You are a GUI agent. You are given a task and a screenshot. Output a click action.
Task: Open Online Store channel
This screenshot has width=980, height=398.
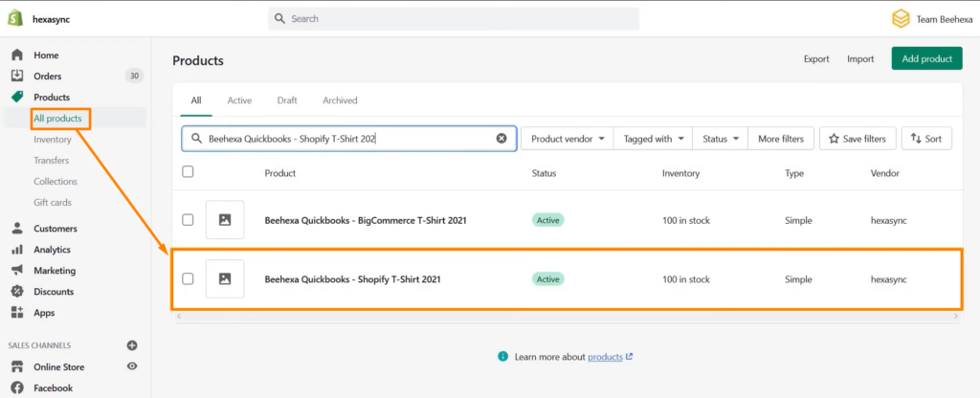[58, 366]
